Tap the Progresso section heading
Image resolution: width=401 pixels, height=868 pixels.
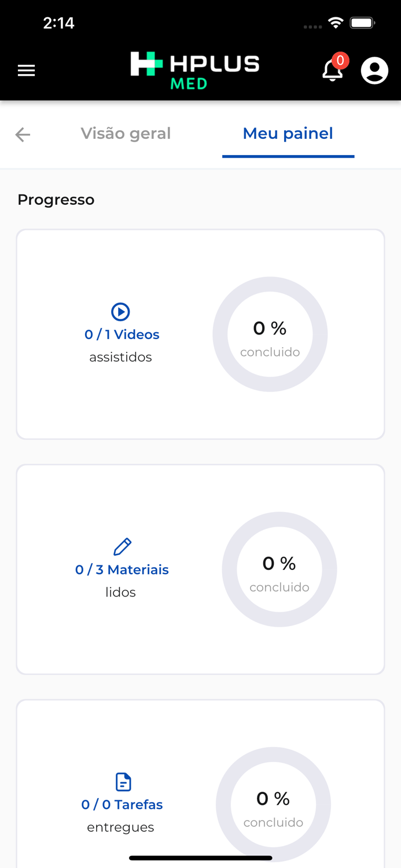(x=56, y=200)
